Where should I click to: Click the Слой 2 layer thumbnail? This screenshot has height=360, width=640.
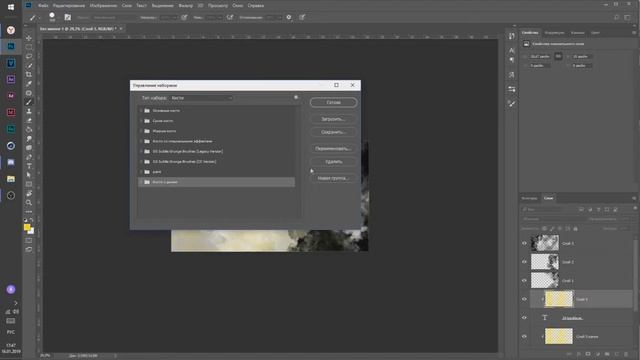(x=545, y=262)
